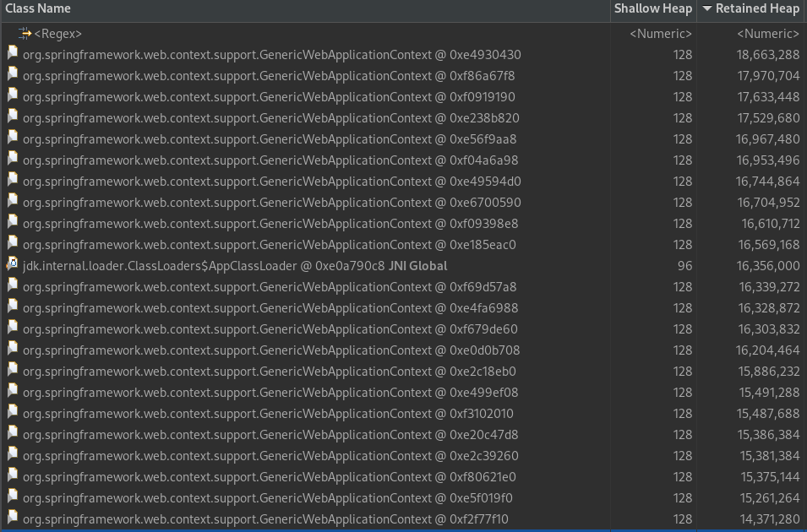Click the retained heap value 16,356,000
The width and height of the screenshot is (807, 532).
click(768, 265)
